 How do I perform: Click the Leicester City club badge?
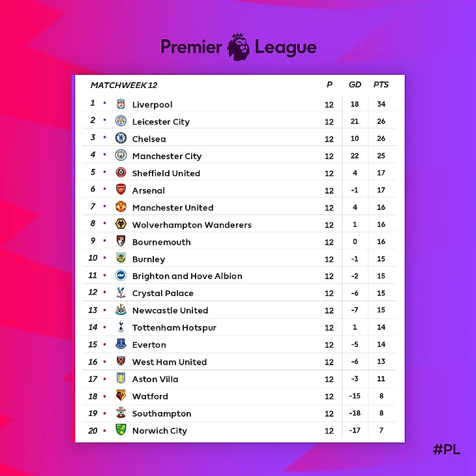pyautogui.click(x=121, y=121)
